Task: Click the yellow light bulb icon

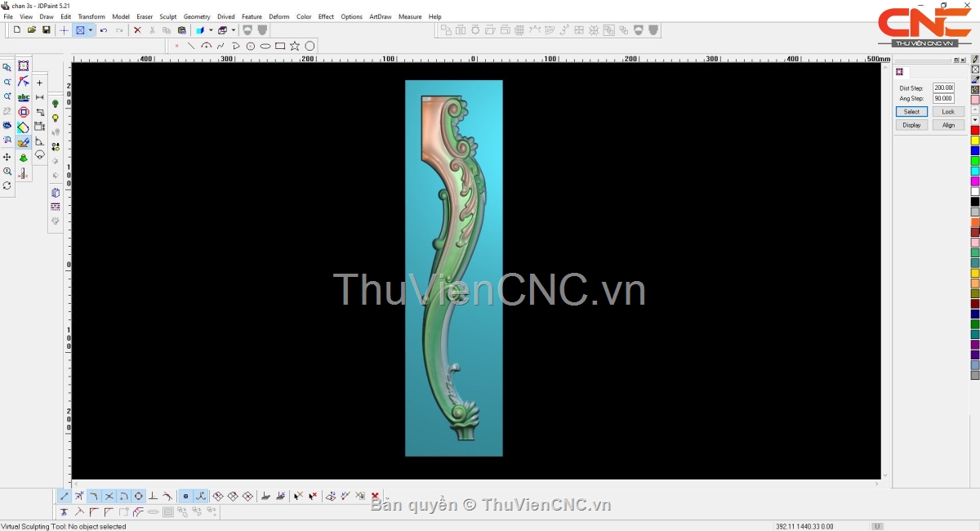Action: pos(56,118)
